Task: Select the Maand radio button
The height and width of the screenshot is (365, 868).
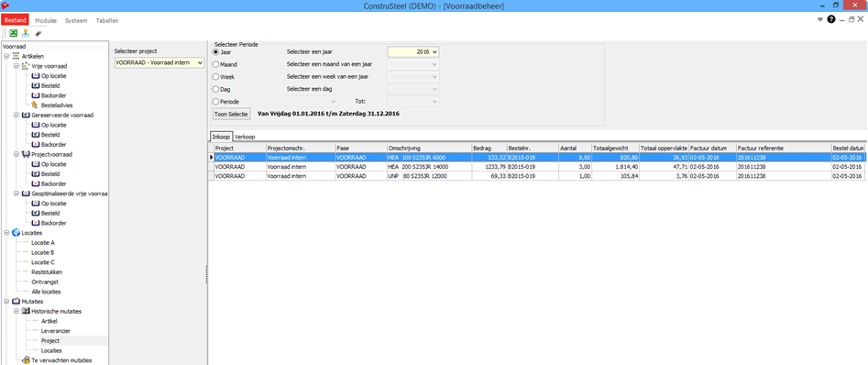Action: coord(216,64)
